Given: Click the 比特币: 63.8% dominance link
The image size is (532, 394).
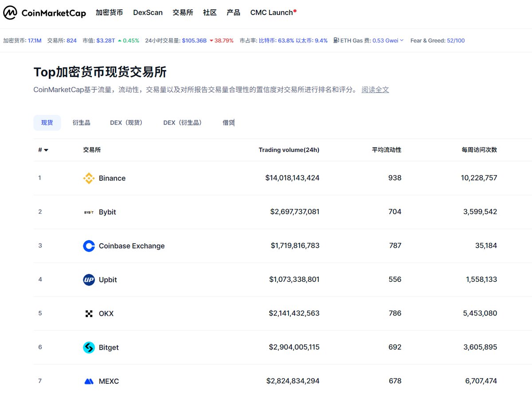Looking at the screenshot, I should tap(276, 40).
